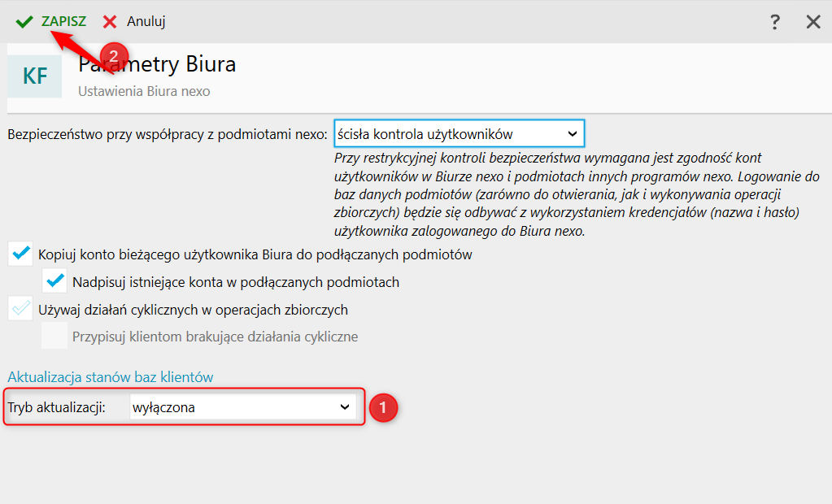Open help via question mark icon
The image size is (832, 504).
tap(775, 22)
